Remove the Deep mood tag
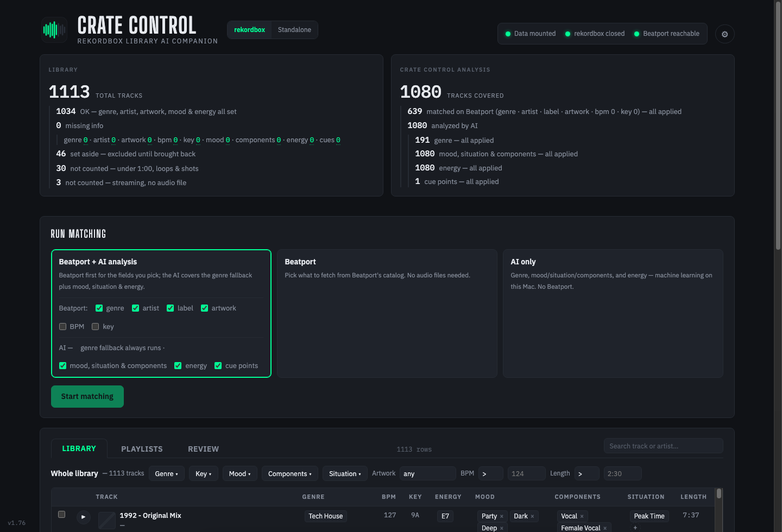The image size is (782, 532). pyautogui.click(x=501, y=528)
